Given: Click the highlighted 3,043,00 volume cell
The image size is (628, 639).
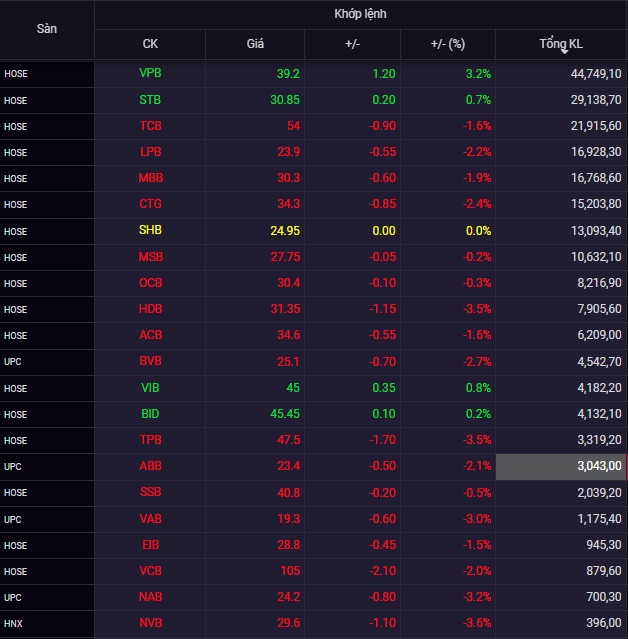Looking at the screenshot, I should (x=561, y=466).
